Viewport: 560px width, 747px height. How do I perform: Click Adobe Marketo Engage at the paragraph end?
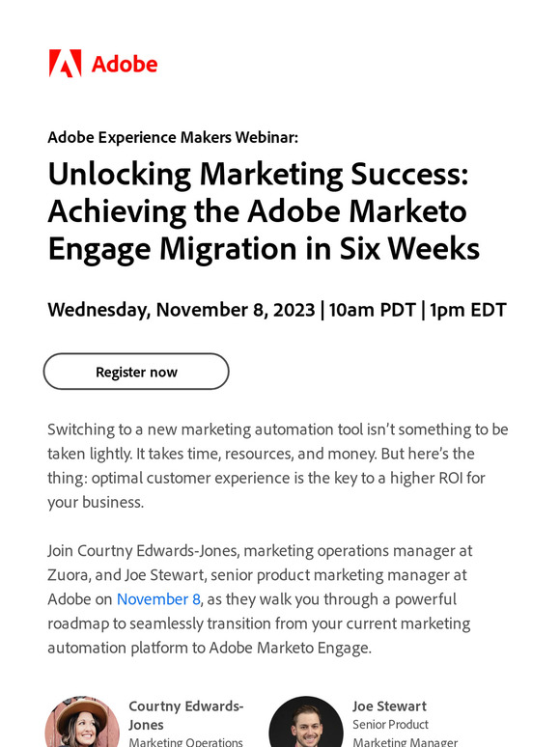coord(290,648)
